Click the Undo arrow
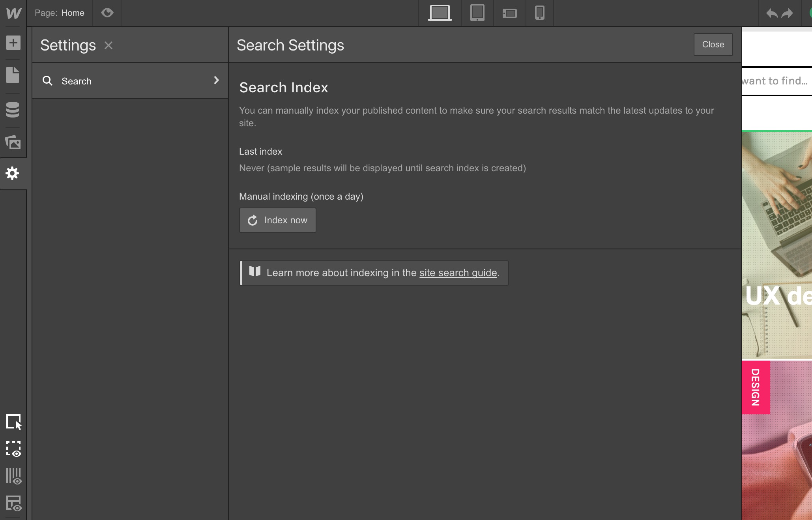The width and height of the screenshot is (812, 520). click(x=771, y=13)
